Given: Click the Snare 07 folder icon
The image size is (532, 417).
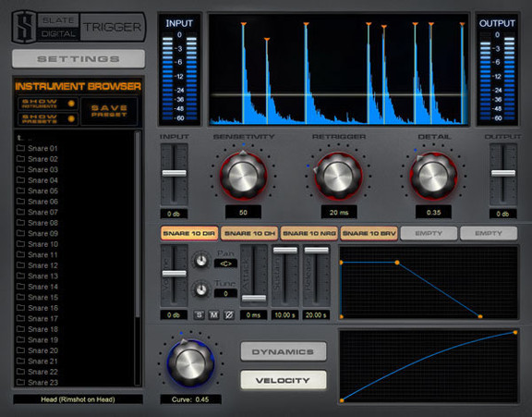Looking at the screenshot, I should 20,212.
